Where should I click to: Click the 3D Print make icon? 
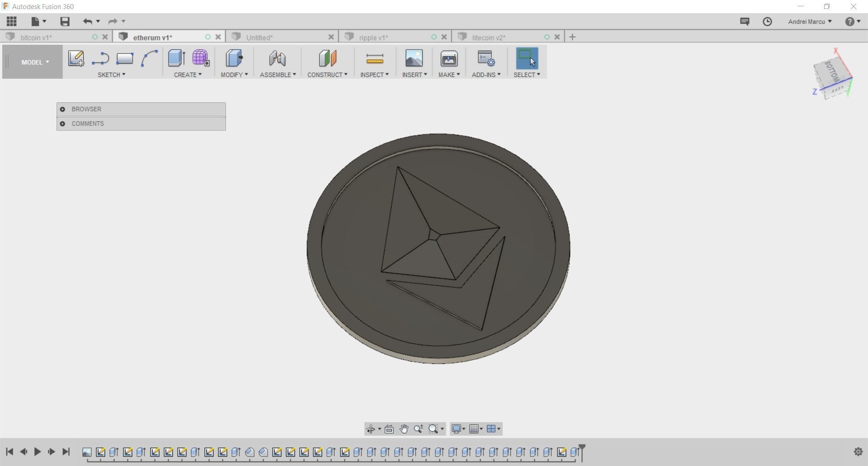449,58
